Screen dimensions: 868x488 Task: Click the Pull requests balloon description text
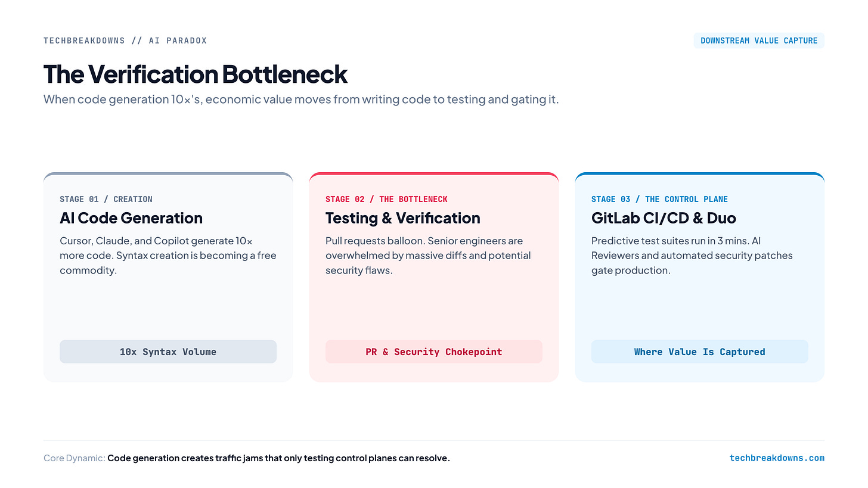428,256
